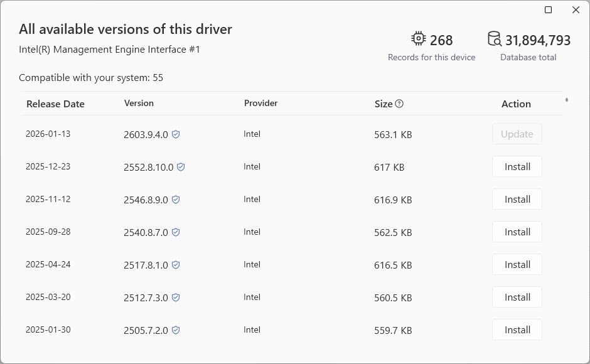Click the Intel(R) Management Engine Interface #1 name
Screen dimensions: 590x364
109,50
